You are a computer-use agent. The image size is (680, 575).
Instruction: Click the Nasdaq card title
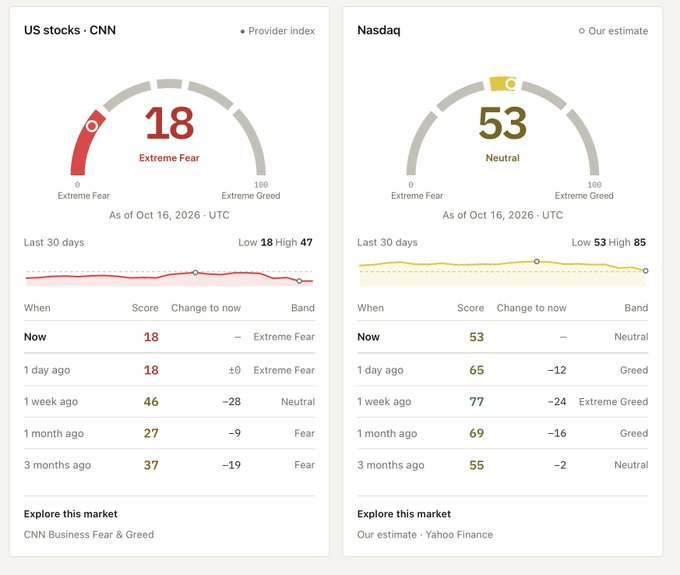pyautogui.click(x=379, y=30)
